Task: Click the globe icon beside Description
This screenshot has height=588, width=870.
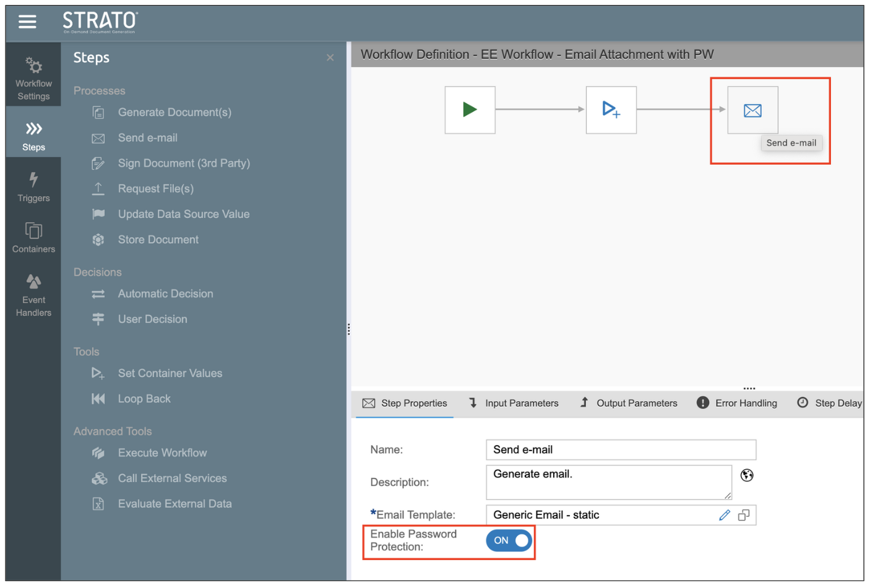Action: tap(747, 475)
